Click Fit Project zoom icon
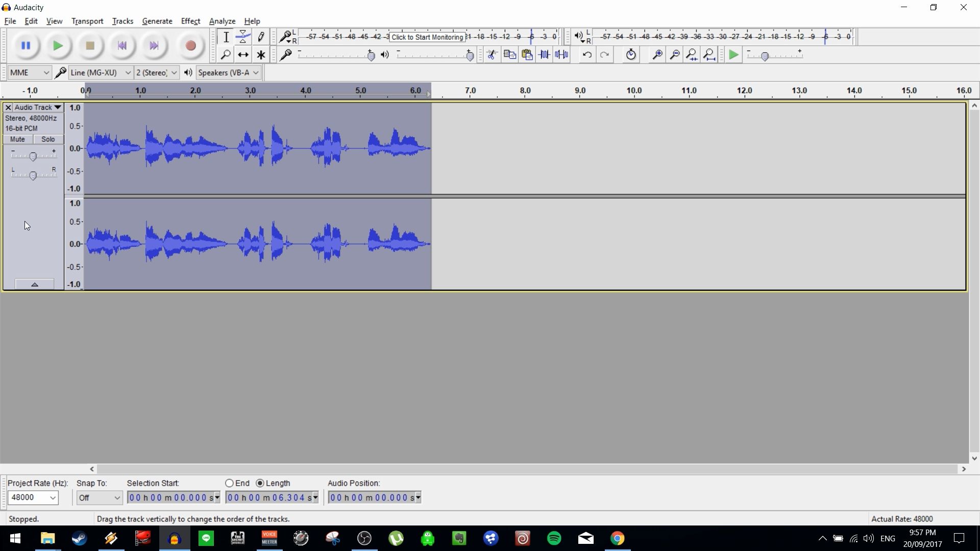 pyautogui.click(x=709, y=55)
